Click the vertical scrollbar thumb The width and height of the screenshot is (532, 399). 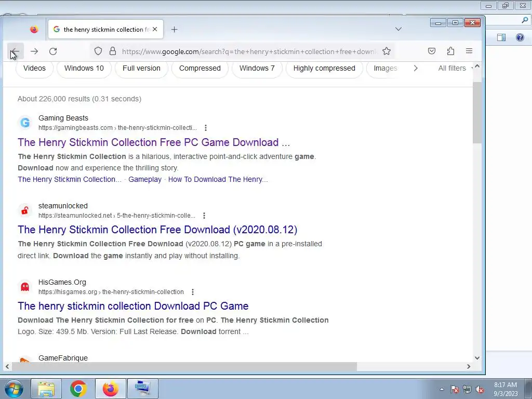click(477, 113)
